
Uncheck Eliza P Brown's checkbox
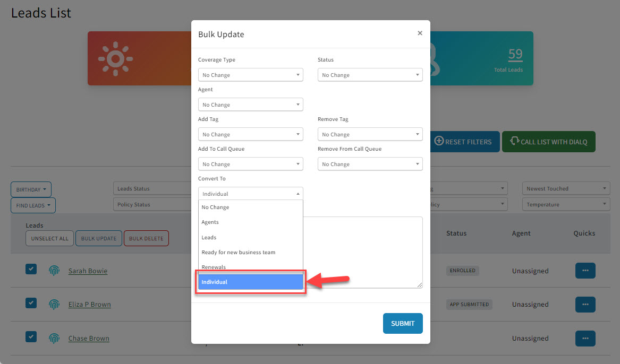(x=31, y=303)
